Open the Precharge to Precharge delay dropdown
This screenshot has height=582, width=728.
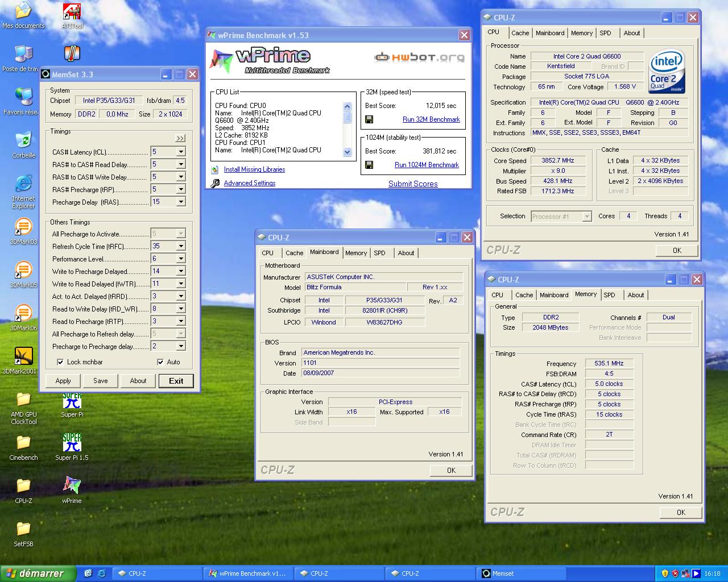tap(181, 346)
